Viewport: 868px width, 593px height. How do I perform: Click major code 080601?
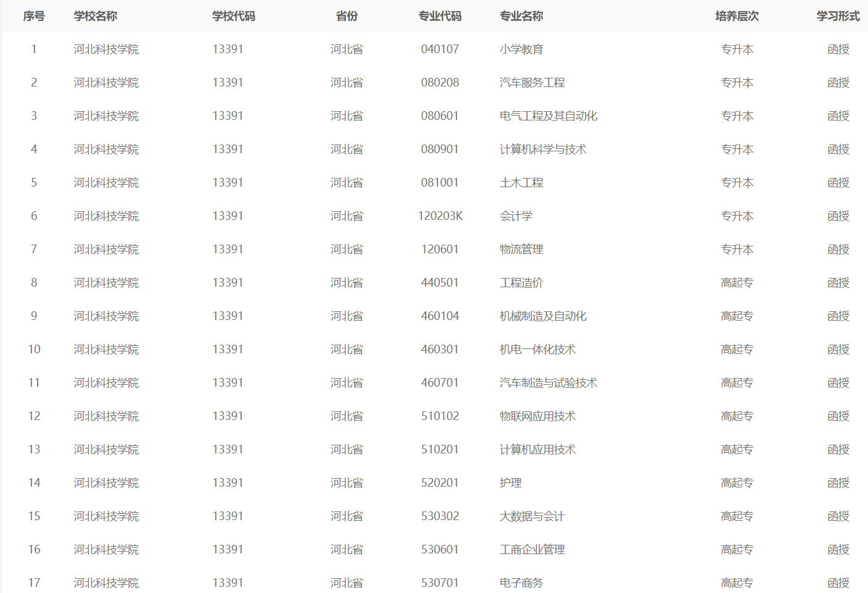click(440, 116)
